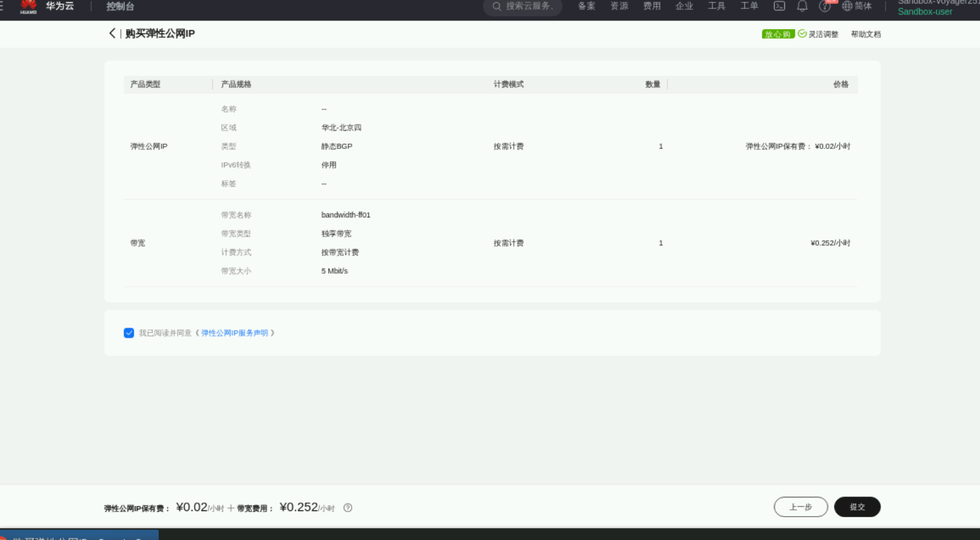
Task: Click the 华为云 brand text
Action: point(60,6)
